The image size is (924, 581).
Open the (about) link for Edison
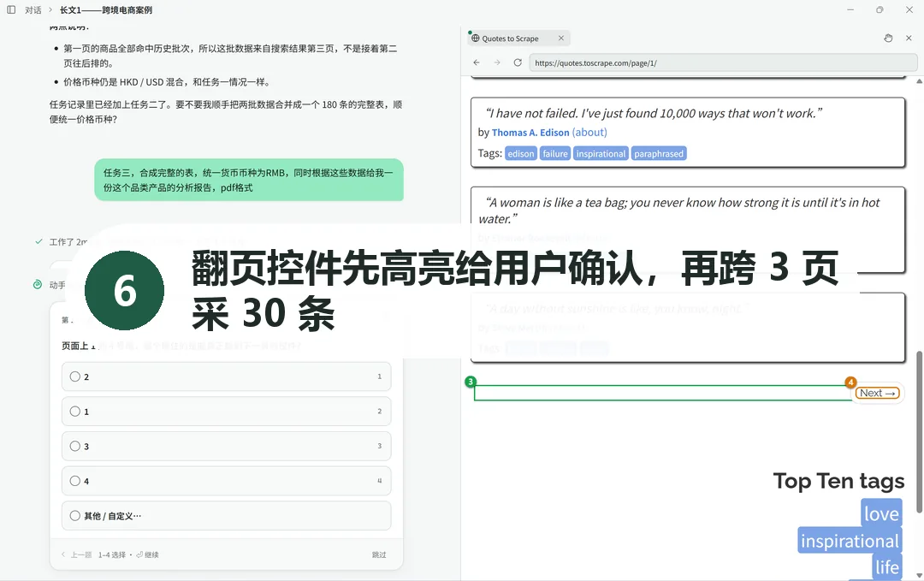pos(589,133)
